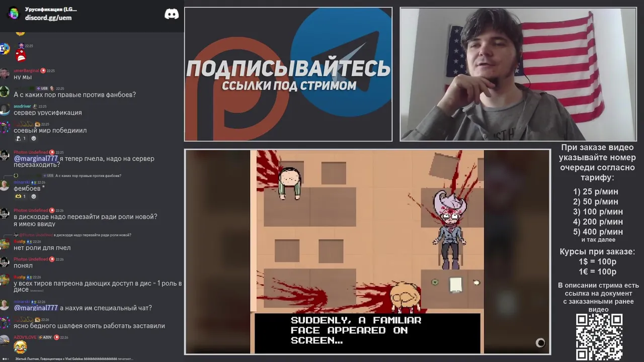Image resolution: width=644 pixels, height=362 pixels.
Task: Open Photon Undefined avatar beside 'понял'
Action: click(5, 263)
